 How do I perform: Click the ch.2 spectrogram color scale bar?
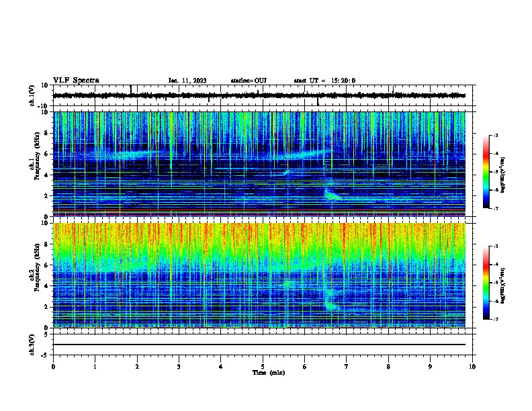pyautogui.click(x=486, y=283)
